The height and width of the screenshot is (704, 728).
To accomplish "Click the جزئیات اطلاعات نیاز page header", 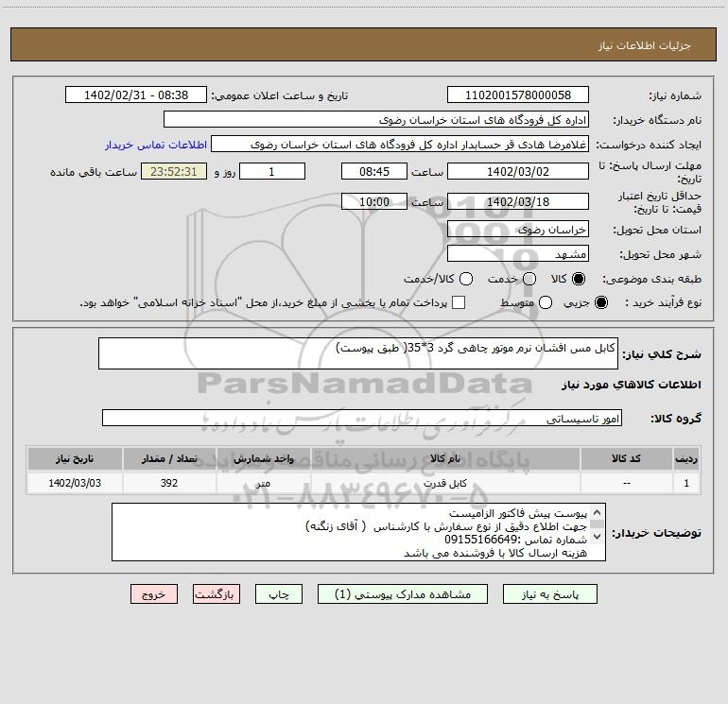I will click(x=645, y=45).
